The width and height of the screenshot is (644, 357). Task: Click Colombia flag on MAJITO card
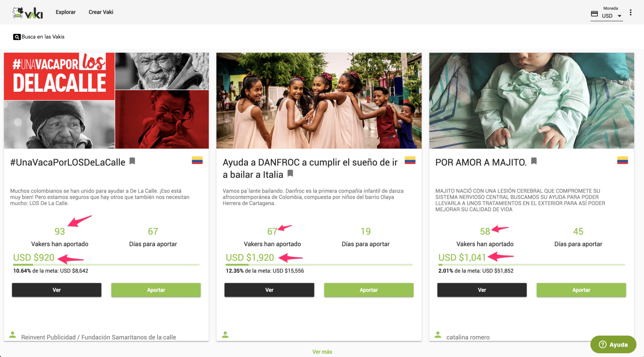622,160
